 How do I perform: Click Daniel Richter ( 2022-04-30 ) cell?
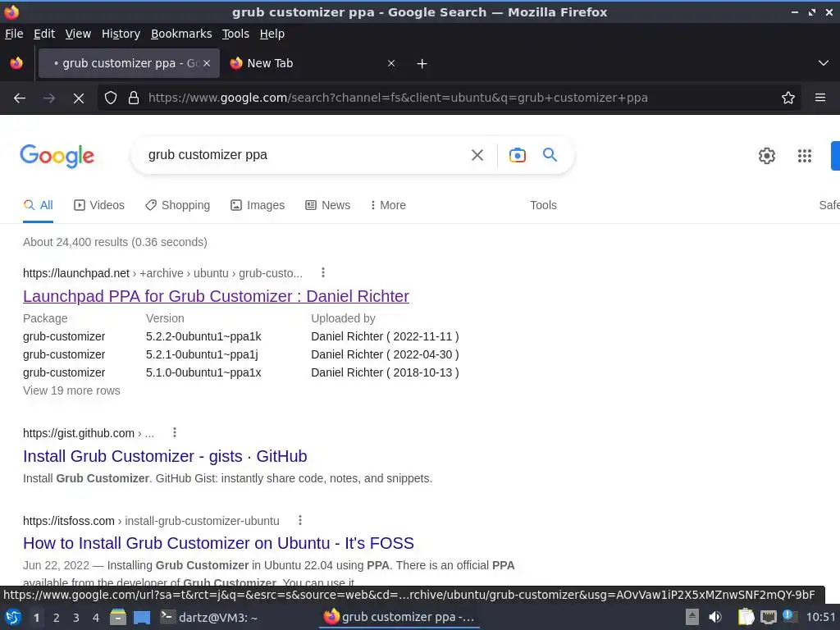386,354
